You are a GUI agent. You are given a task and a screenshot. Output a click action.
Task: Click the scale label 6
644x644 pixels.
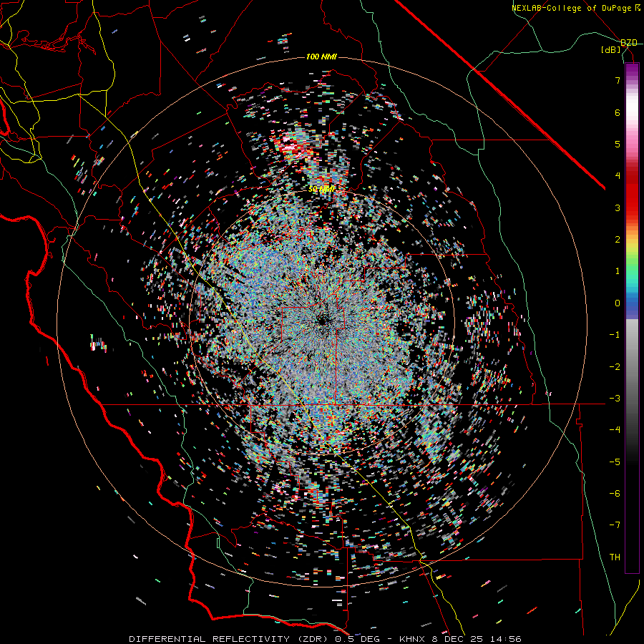pos(618,112)
